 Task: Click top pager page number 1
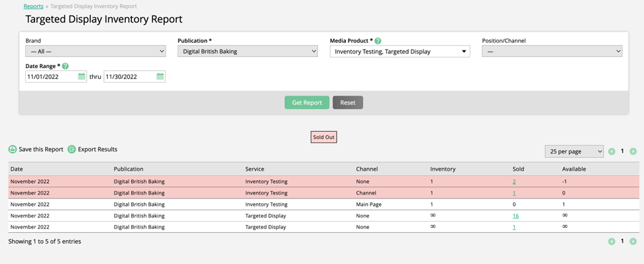[622, 152]
